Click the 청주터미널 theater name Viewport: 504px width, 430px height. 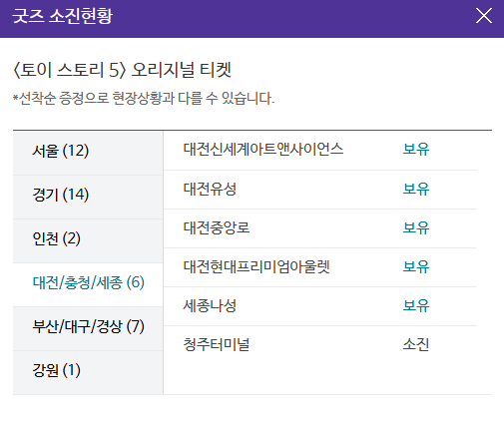pos(217,344)
